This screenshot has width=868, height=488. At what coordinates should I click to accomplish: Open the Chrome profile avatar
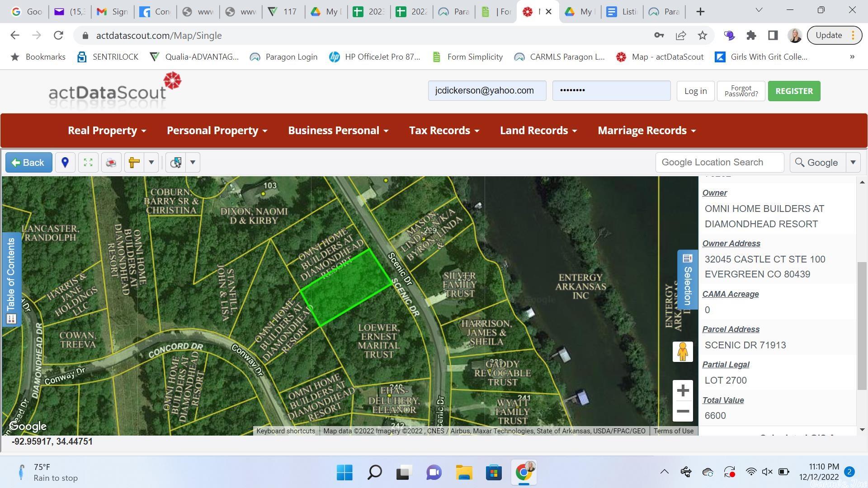coord(795,35)
